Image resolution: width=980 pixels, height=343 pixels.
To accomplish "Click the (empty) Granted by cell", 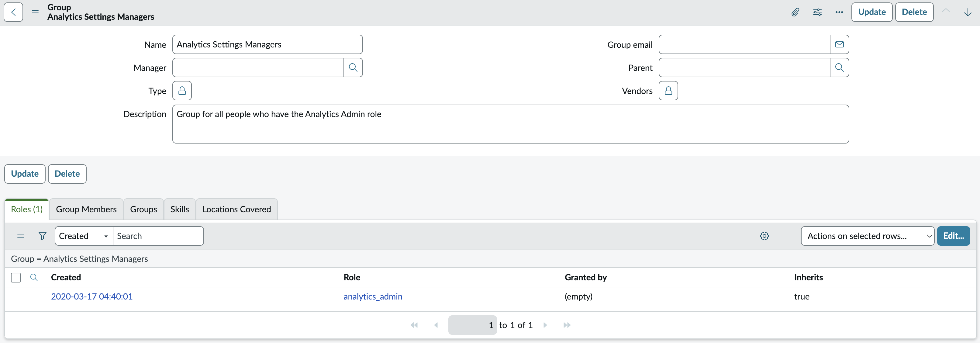I will (579, 296).
